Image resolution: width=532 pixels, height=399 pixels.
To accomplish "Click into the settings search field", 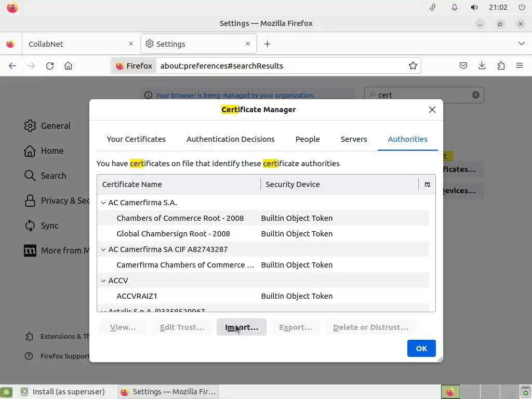I will 424,95.
